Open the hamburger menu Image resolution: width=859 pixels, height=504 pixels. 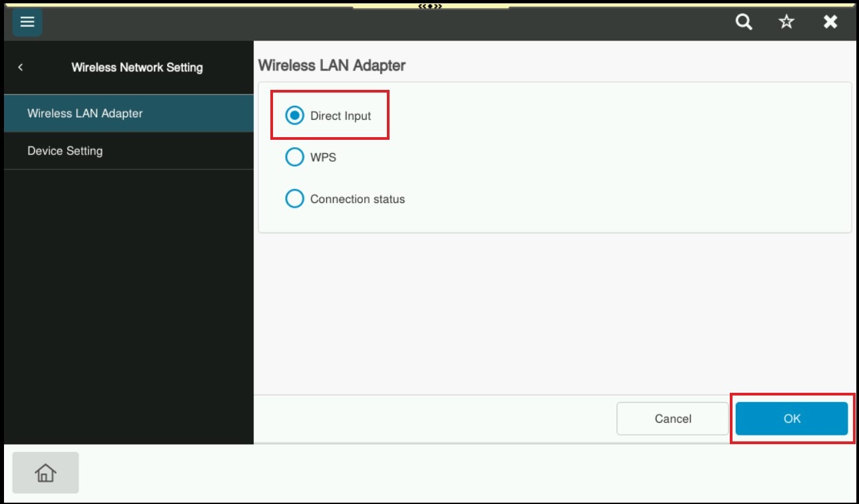pos(27,22)
